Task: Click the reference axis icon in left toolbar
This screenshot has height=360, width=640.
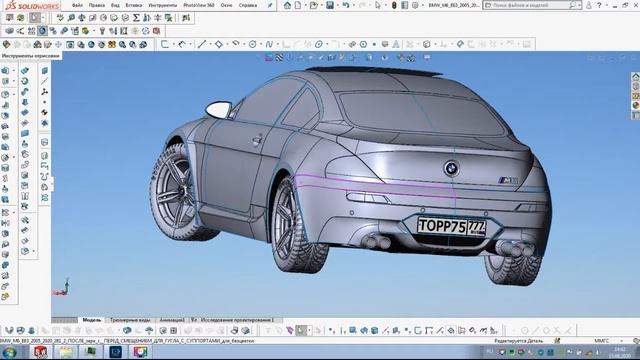Action: point(44,81)
